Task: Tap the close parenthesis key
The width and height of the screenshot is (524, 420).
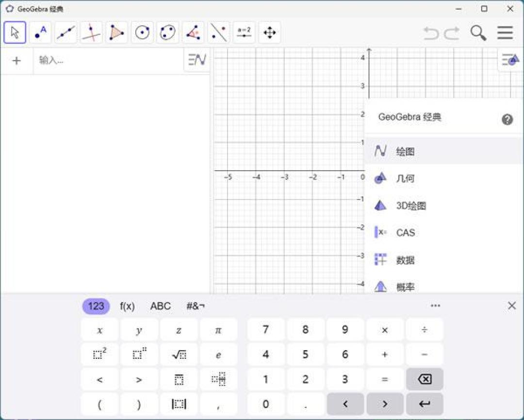Action: tap(139, 404)
